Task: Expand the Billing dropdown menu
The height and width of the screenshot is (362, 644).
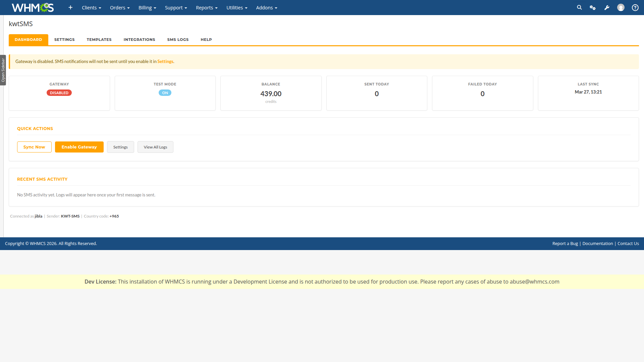Action: pyautogui.click(x=147, y=7)
